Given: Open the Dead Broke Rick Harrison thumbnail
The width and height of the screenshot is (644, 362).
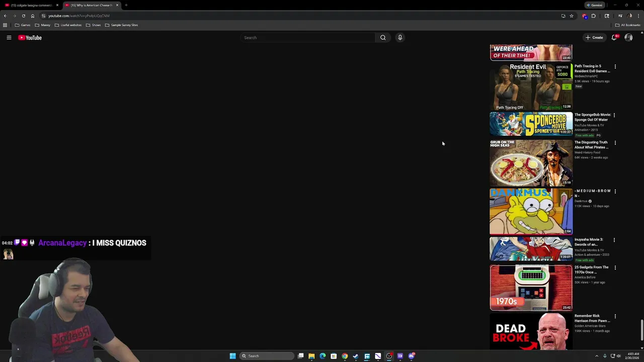Looking at the screenshot, I should (x=531, y=331).
